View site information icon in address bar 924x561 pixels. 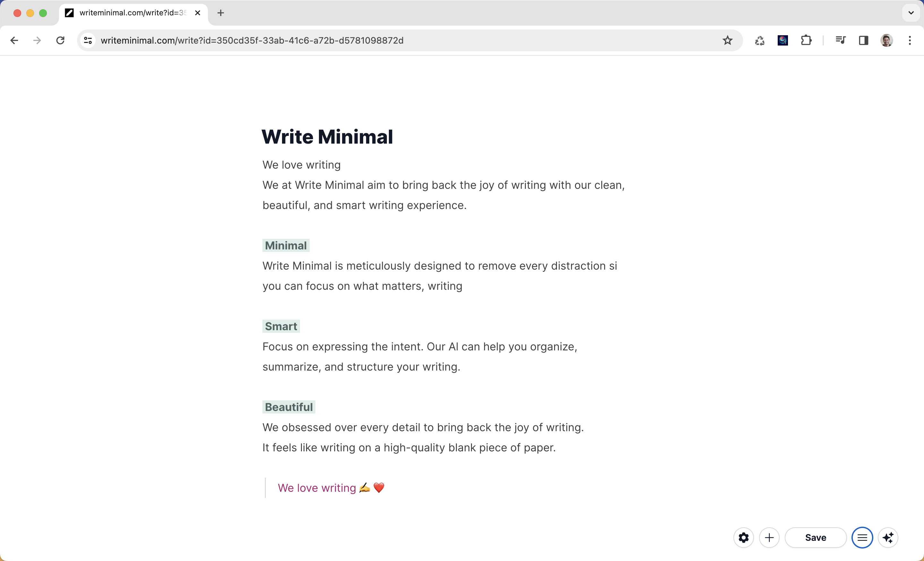pos(88,40)
